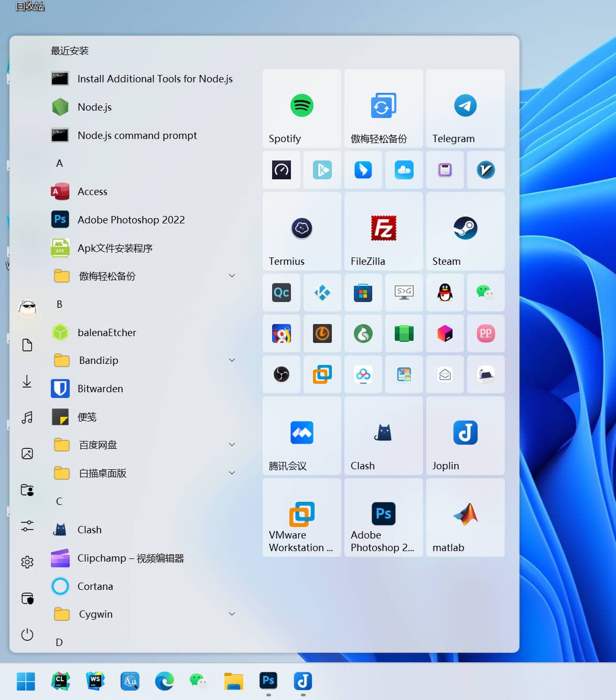Open Settings gear in Start rail
The width and height of the screenshot is (616, 700).
click(27, 562)
